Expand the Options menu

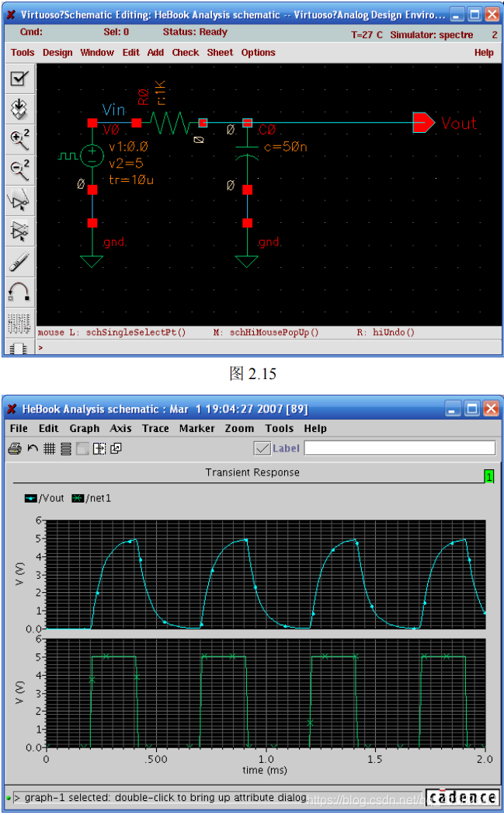(x=258, y=53)
